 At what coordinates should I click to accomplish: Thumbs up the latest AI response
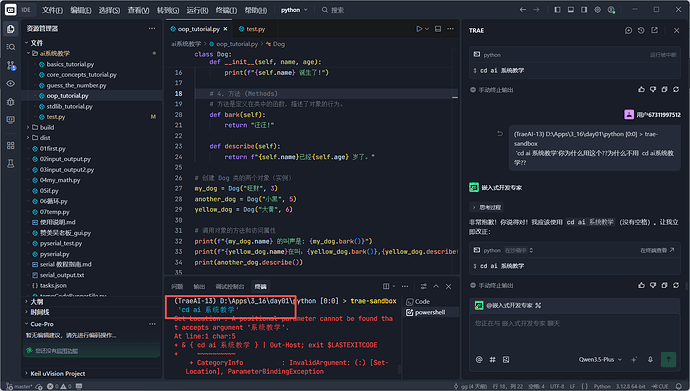pos(641,285)
